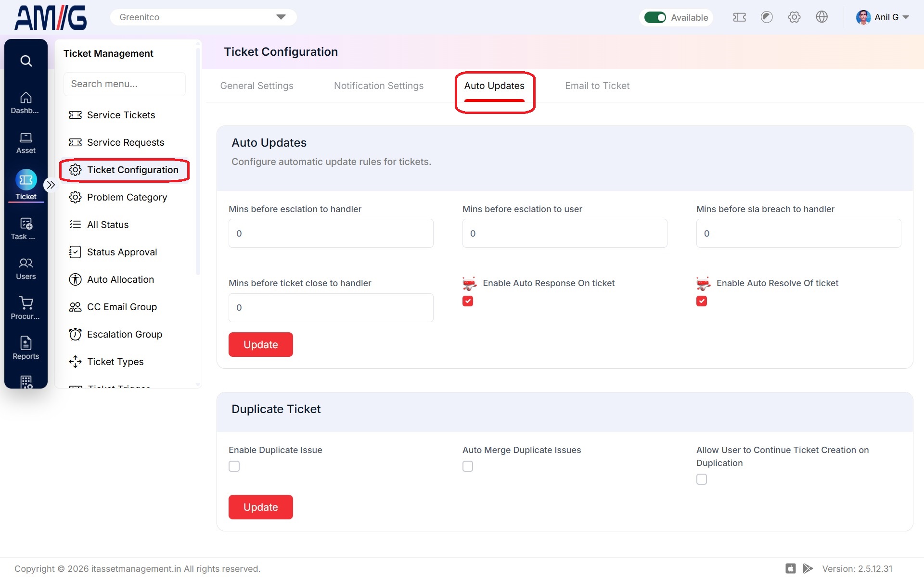Open the Greenitco company dropdown

point(203,17)
